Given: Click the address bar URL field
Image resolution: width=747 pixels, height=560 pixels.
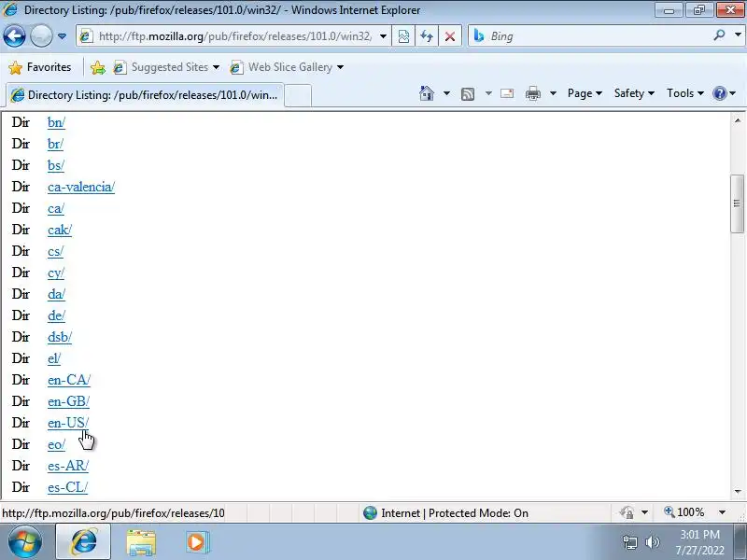Looking at the screenshot, I should (227, 36).
